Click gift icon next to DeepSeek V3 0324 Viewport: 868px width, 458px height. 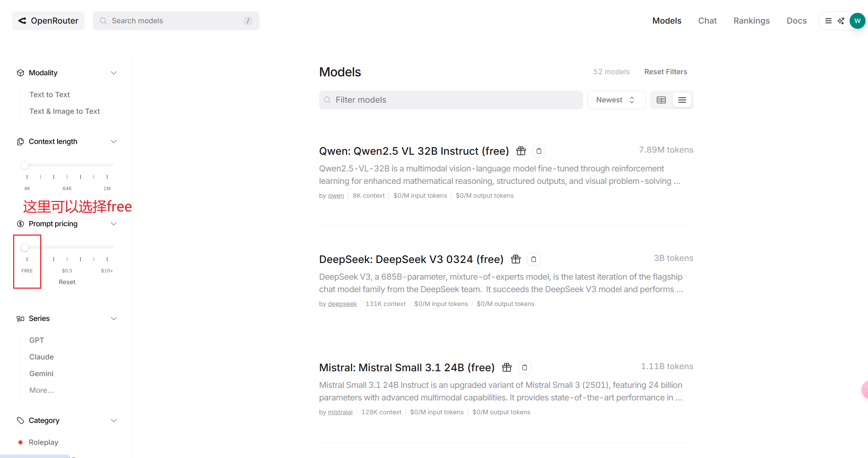coord(516,259)
